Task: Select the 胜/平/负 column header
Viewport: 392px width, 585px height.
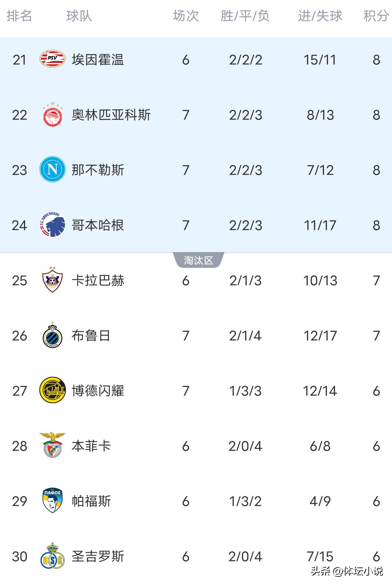Action: [245, 16]
